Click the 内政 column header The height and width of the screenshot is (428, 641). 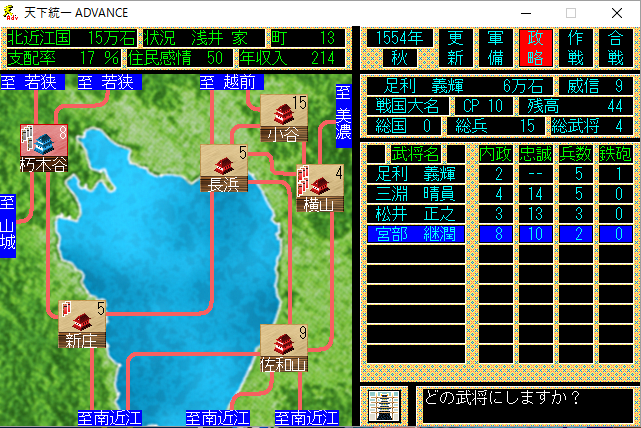(495, 154)
